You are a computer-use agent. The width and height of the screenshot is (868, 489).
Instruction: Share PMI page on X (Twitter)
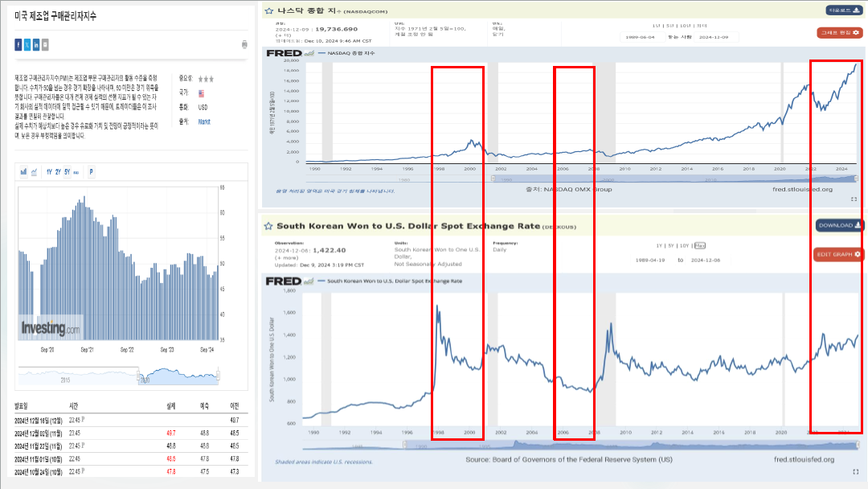[x=27, y=45]
